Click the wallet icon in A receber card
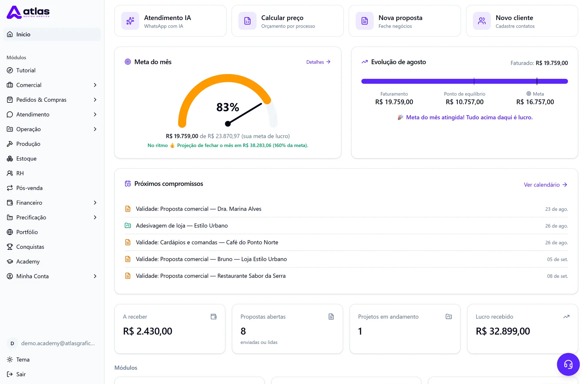The height and width of the screenshot is (384, 588). click(214, 317)
